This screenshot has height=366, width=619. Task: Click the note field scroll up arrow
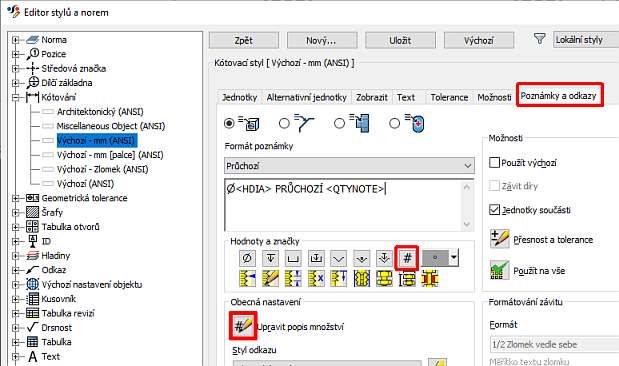point(467,186)
